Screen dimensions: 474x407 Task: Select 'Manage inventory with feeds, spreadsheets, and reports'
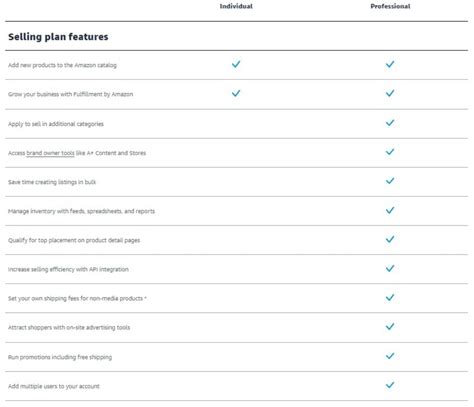click(x=82, y=211)
